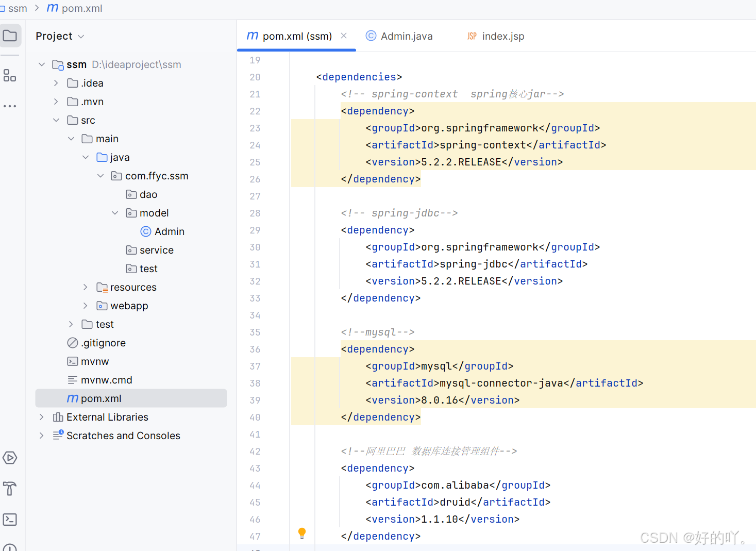Select the mvnw.cmd file
The height and width of the screenshot is (551, 756).
tap(100, 380)
